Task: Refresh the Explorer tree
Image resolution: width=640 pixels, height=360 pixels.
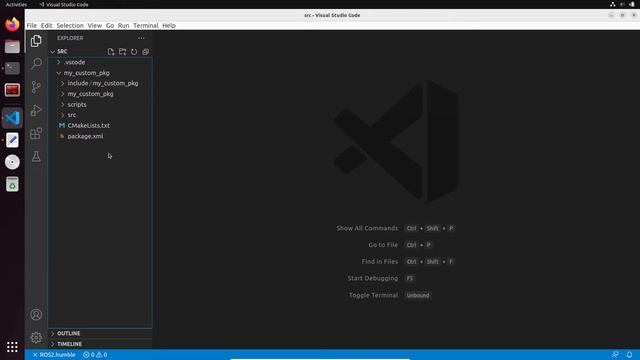Action: point(134,52)
